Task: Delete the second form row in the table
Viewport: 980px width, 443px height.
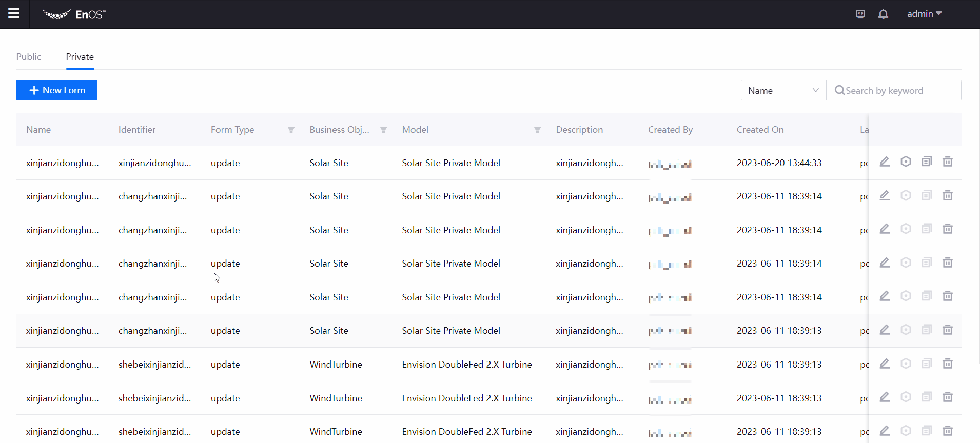Action: [947, 196]
